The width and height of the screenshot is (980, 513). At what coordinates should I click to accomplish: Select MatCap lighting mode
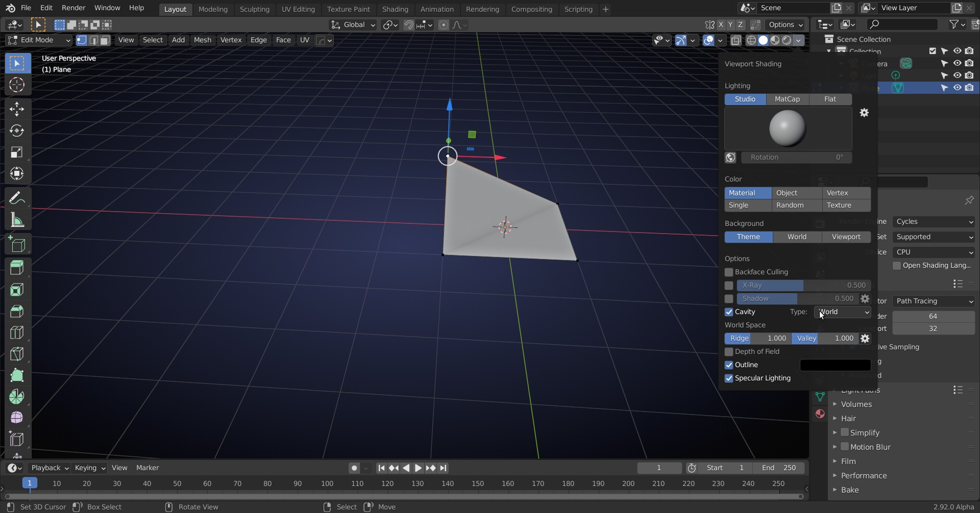point(788,99)
